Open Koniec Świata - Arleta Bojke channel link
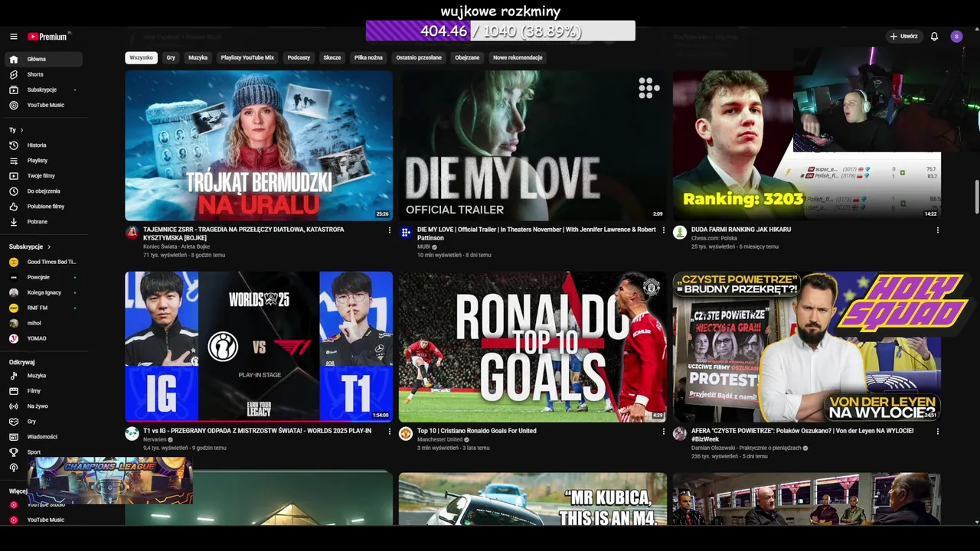Screen dimensions: 980x551 (x=176, y=246)
